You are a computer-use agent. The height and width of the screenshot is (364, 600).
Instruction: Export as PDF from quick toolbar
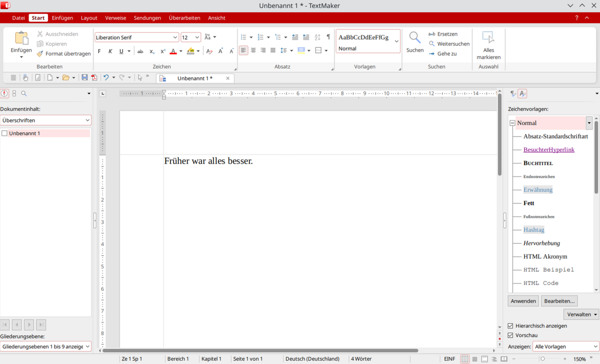[x=94, y=78]
